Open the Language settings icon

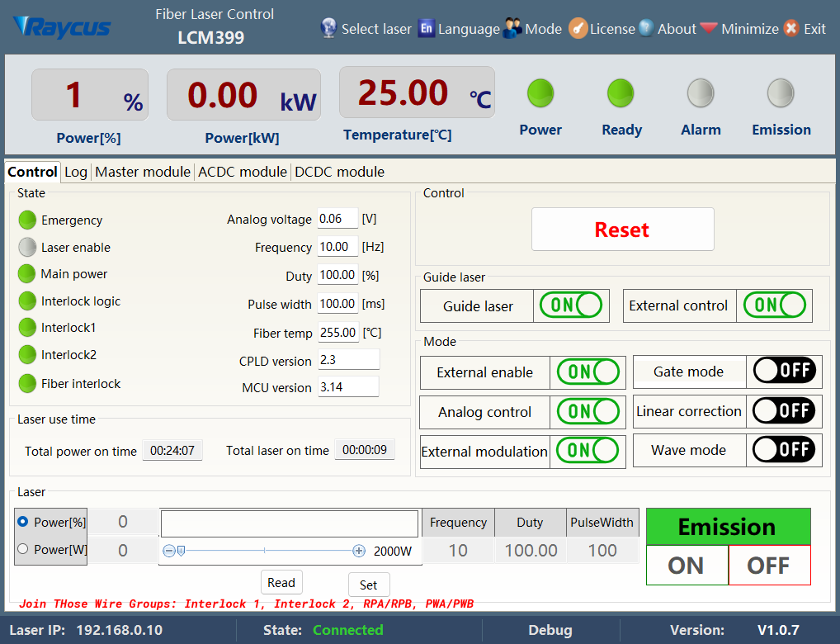426,28
